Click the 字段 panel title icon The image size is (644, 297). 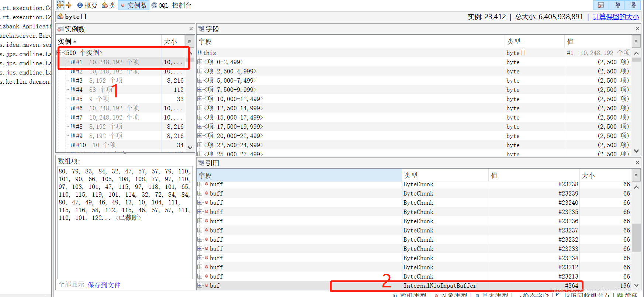(x=201, y=29)
